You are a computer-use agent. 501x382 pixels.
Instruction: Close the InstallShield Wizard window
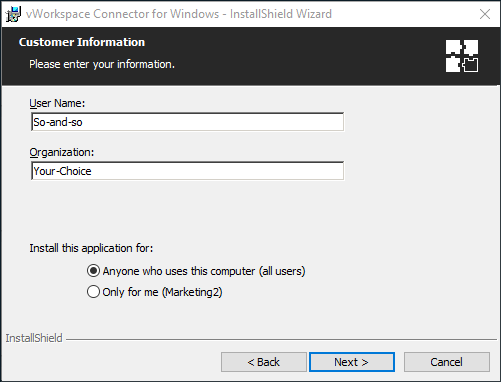(x=485, y=14)
